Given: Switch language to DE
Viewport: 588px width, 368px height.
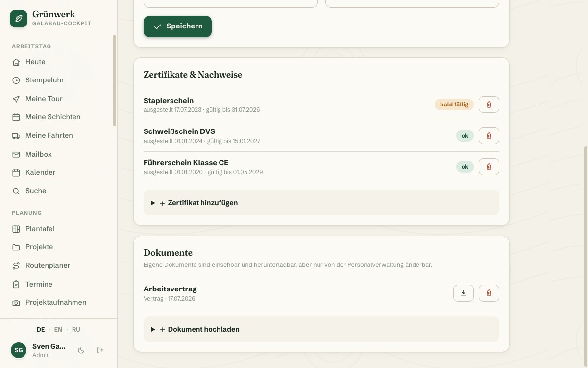Looking at the screenshot, I should (41, 330).
